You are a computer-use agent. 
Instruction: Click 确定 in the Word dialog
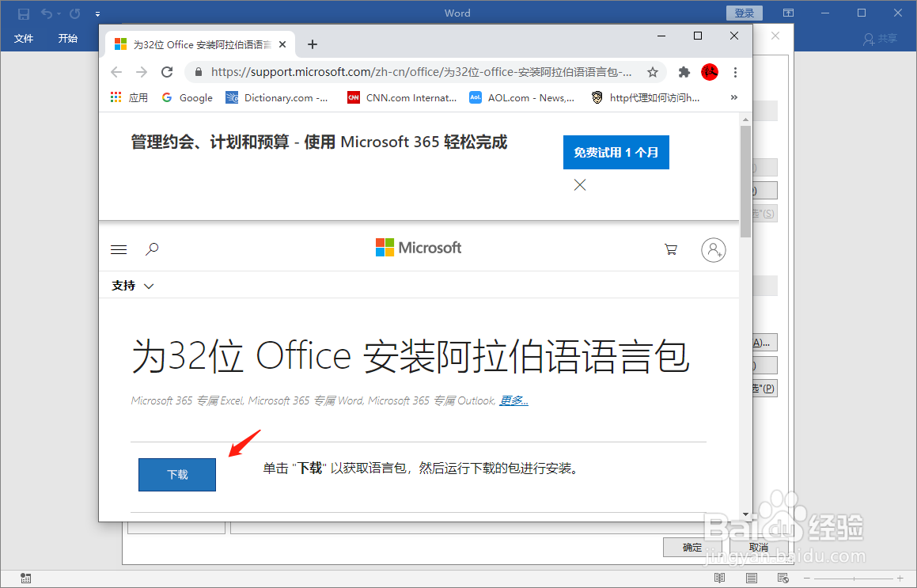pyautogui.click(x=692, y=548)
